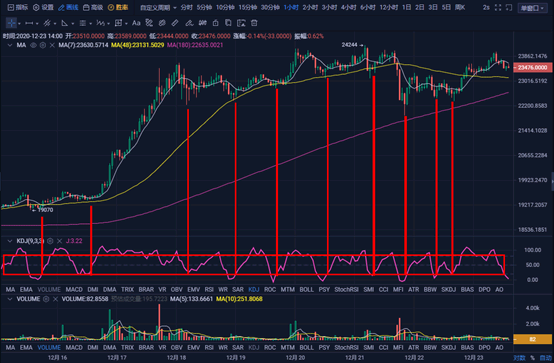This screenshot has height=363, width=554.
Task: Click the 12月 20 date label
Action: coord(295,358)
